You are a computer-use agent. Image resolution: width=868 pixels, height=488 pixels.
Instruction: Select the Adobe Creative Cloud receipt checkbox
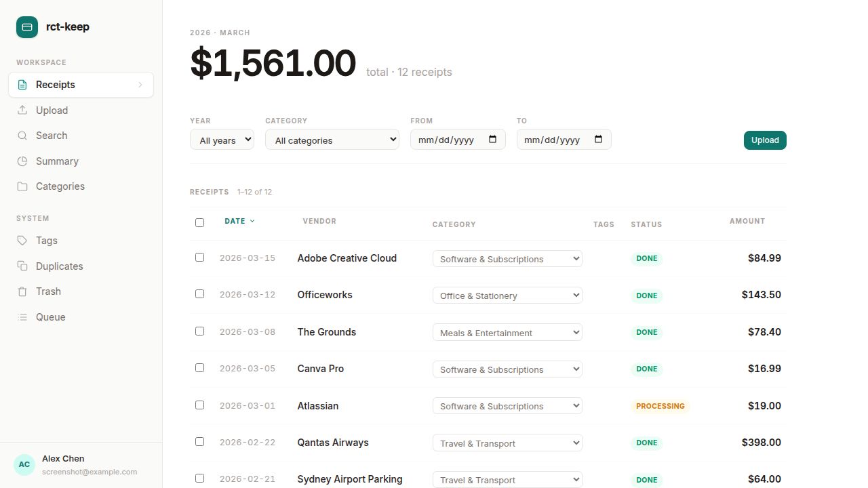[x=199, y=256]
